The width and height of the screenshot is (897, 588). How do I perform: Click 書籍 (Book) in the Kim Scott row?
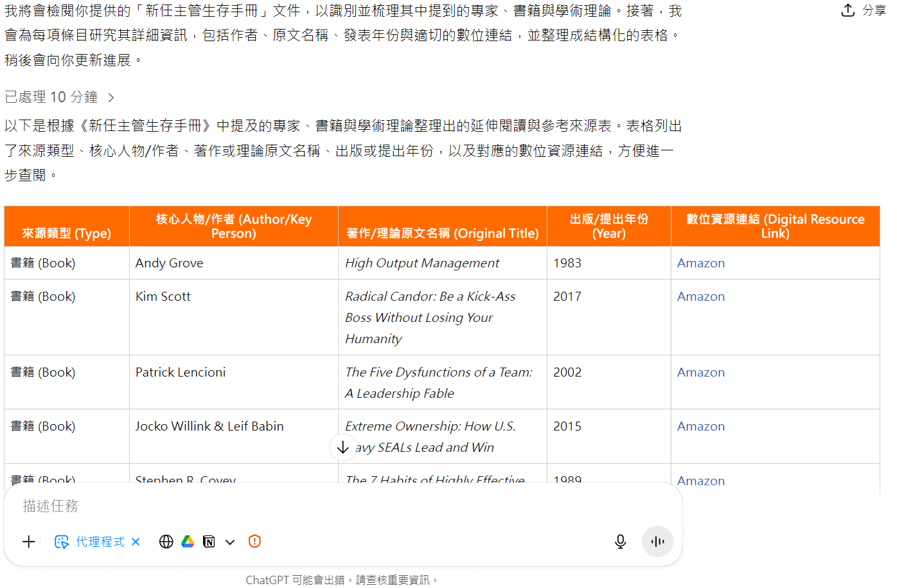click(43, 296)
